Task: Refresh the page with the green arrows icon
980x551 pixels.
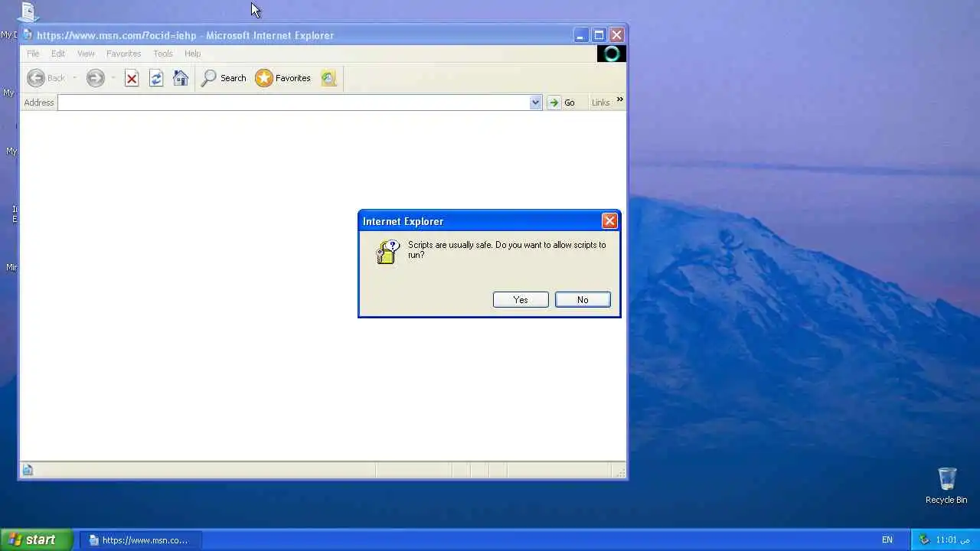Action: [156, 78]
